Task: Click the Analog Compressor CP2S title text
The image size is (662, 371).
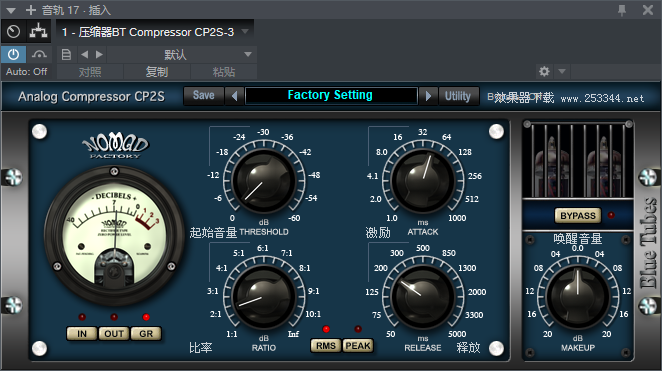Action: (91, 97)
